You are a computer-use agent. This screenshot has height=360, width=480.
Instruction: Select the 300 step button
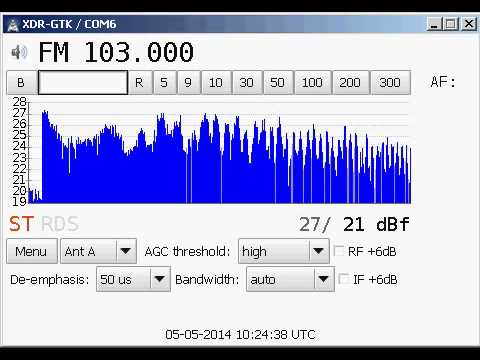coord(390,82)
